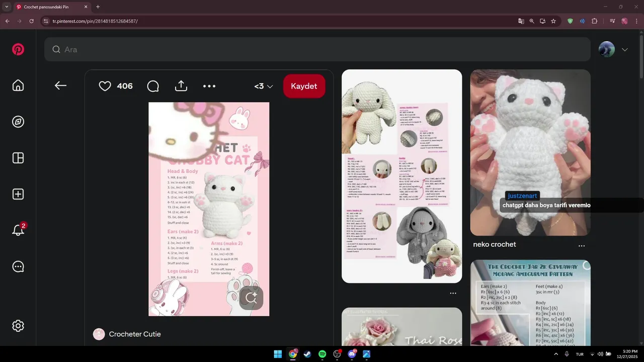Go back with the pin's left arrow

point(60,85)
